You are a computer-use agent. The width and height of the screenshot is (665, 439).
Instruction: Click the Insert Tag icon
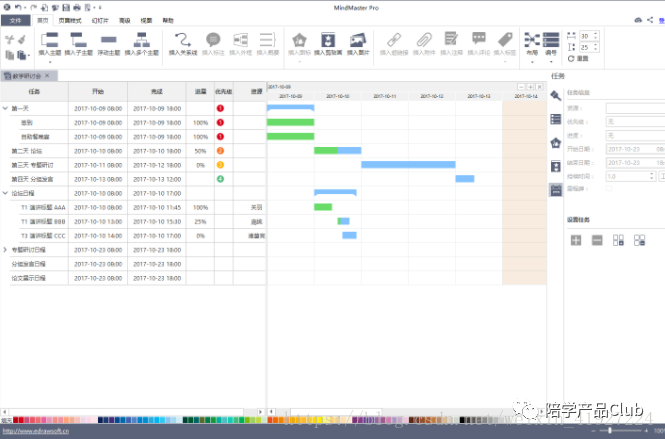pos(505,39)
